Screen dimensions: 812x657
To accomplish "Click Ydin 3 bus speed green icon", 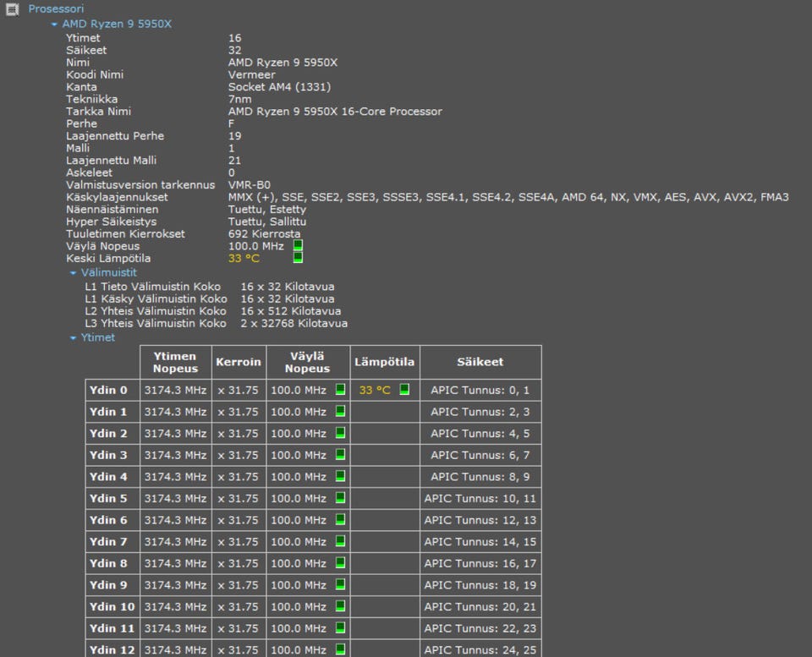I will click(x=340, y=455).
